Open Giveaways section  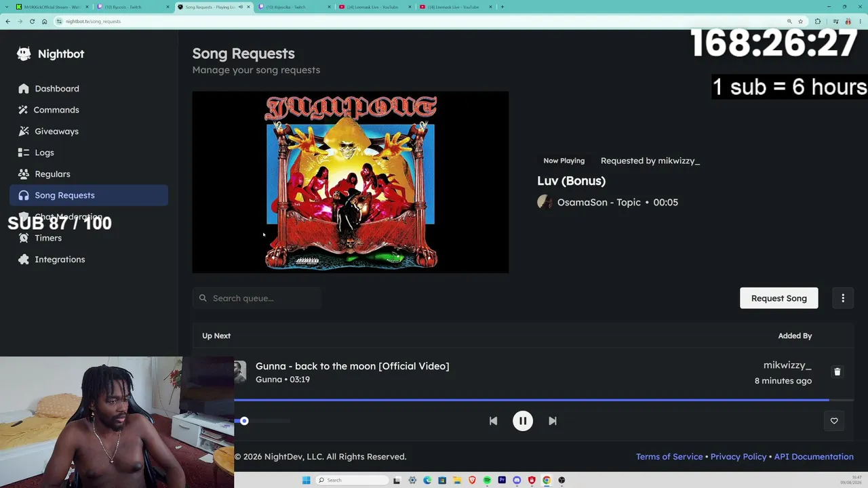89,131
